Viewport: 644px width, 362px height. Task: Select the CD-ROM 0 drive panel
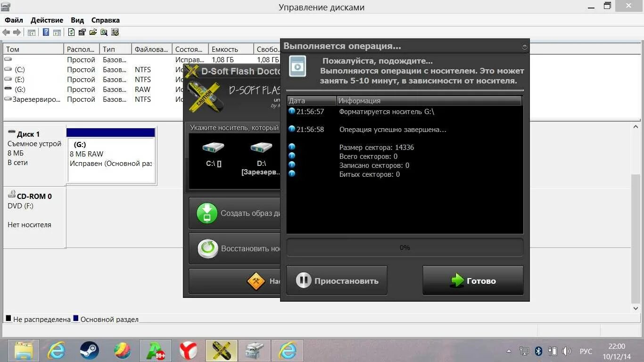tap(34, 218)
